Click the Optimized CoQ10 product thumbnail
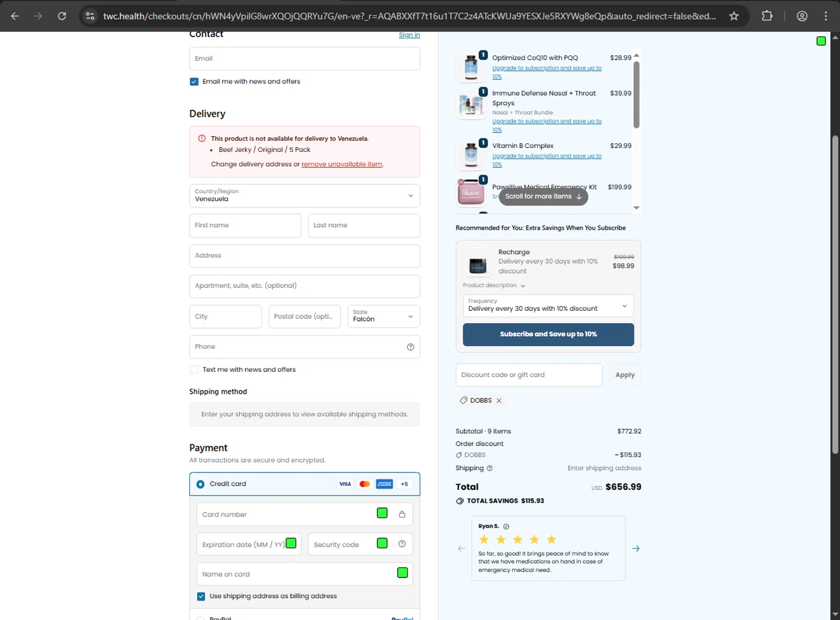 point(471,67)
